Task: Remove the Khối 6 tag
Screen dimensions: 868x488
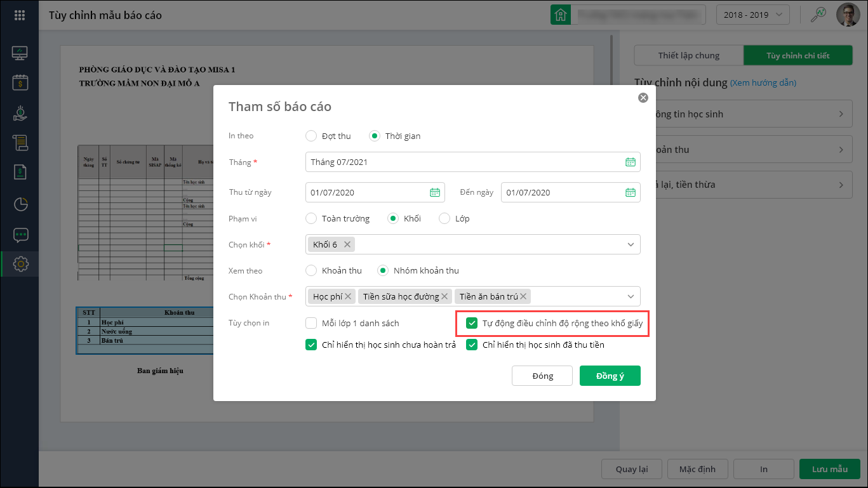Action: click(347, 244)
